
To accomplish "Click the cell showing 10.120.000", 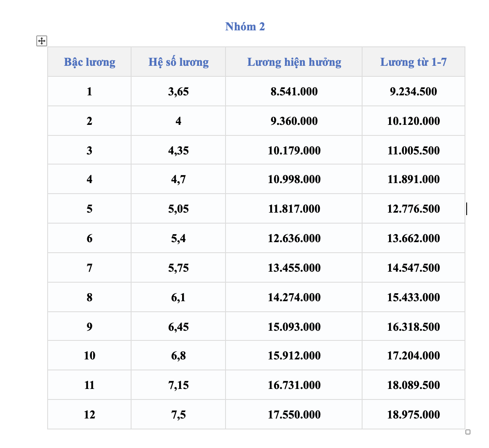I will click(414, 121).
